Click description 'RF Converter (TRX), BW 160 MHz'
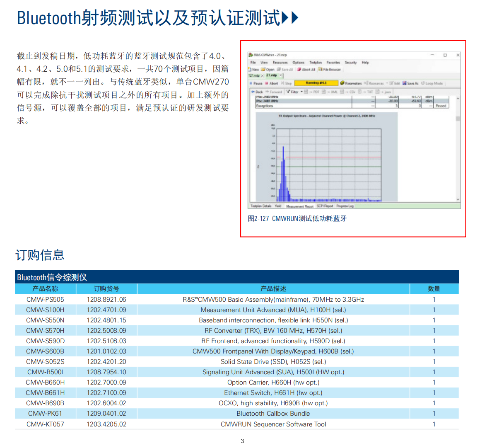 tap(255, 330)
